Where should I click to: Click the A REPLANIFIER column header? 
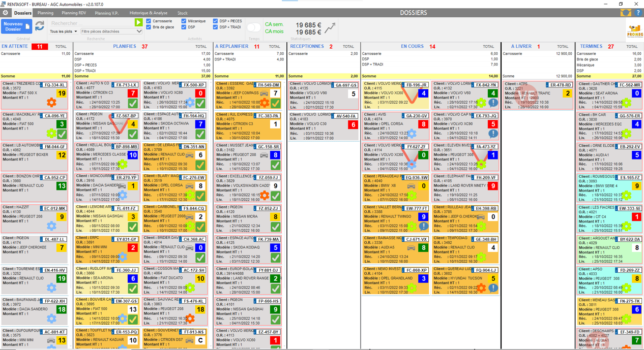pos(232,46)
